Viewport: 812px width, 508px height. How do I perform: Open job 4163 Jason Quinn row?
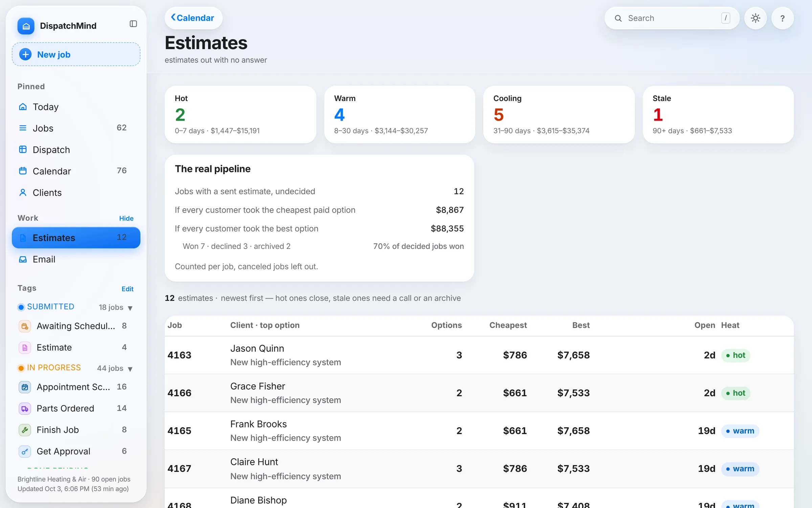pyautogui.click(x=479, y=355)
